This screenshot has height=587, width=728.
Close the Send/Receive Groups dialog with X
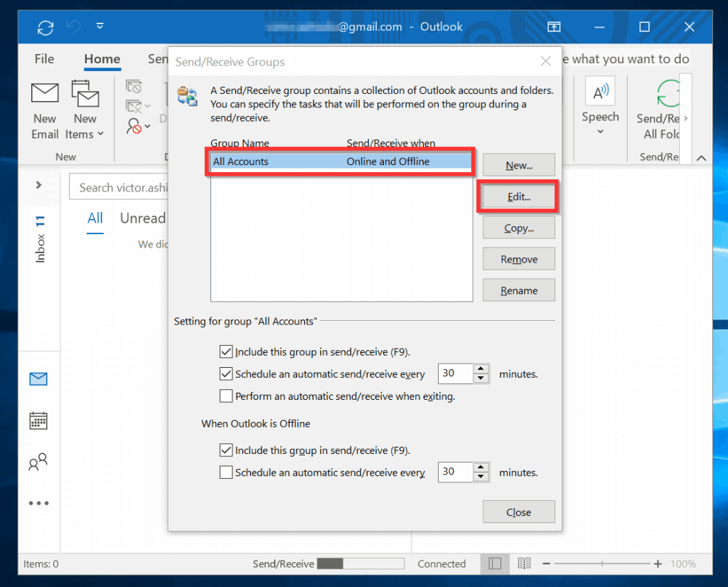point(546,61)
